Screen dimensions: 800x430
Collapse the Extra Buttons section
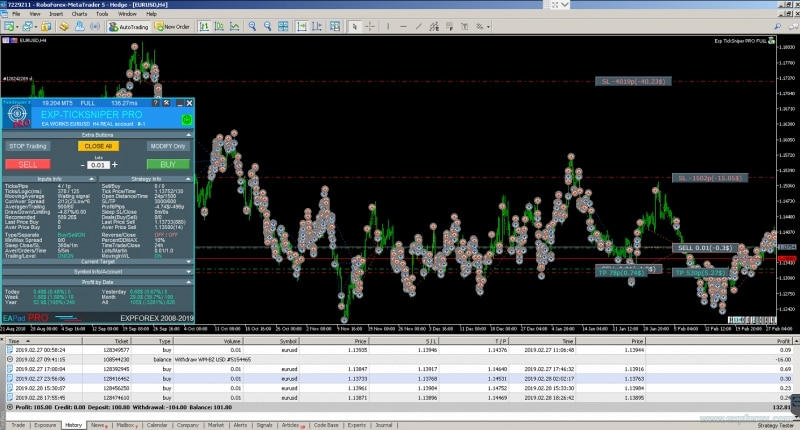pyautogui.click(x=190, y=134)
